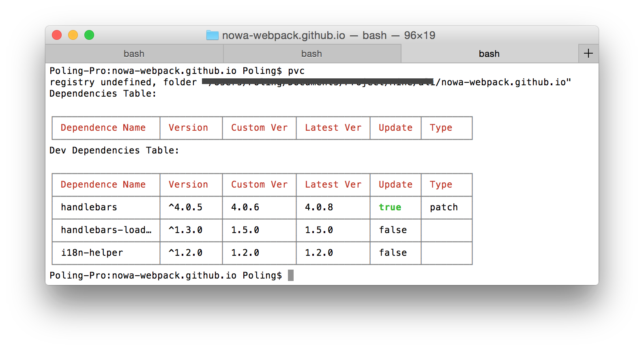Click the 'pvc' command text
This screenshot has height=350, width=644.
click(296, 71)
